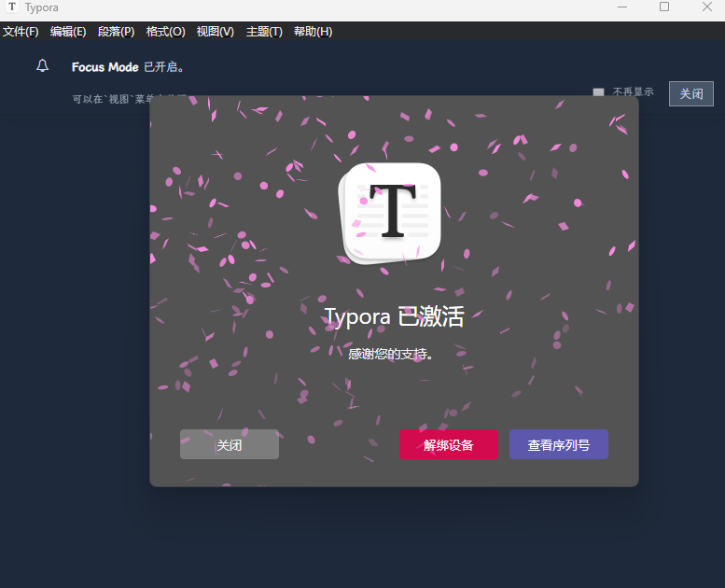Viewport: 725px width, 588px height.
Task: Open the 编辑(E) menu
Action: 68,32
